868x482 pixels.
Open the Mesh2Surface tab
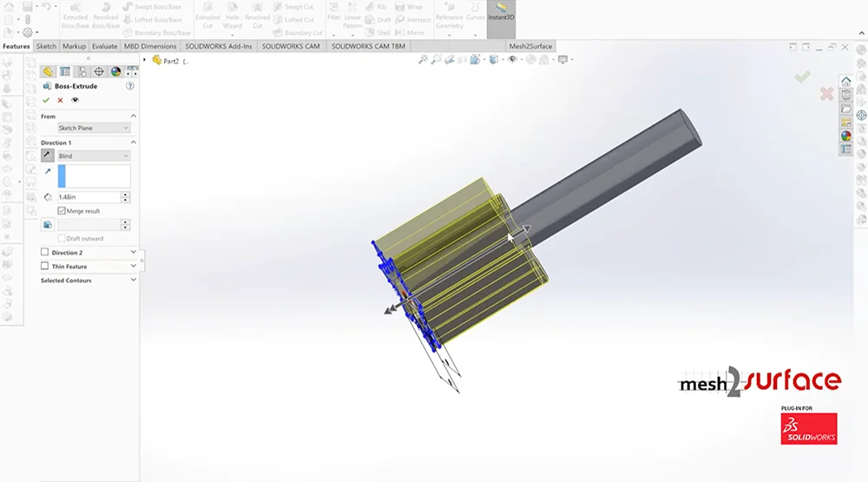coord(530,46)
